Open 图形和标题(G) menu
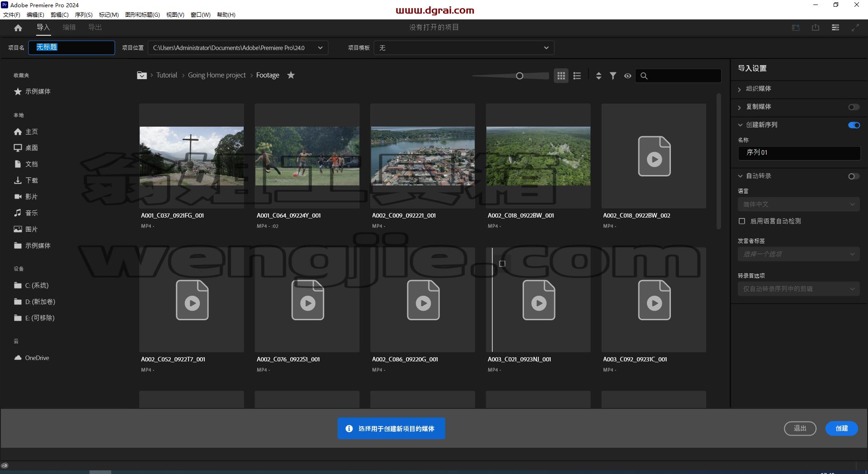 pyautogui.click(x=142, y=14)
